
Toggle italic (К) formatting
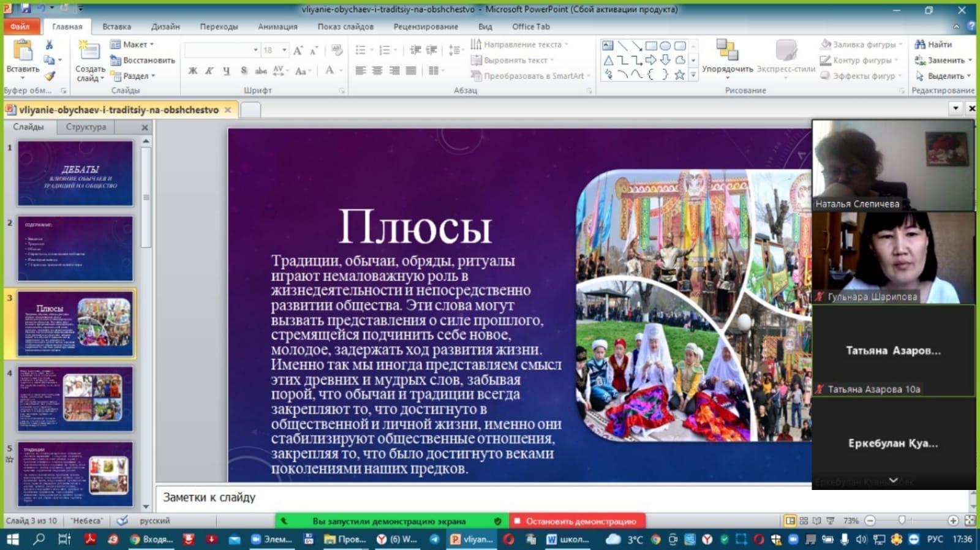(209, 70)
